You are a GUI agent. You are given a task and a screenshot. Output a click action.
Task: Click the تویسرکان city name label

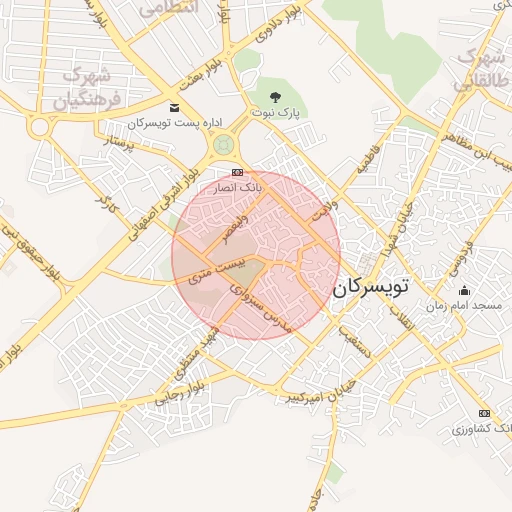pyautogui.click(x=370, y=288)
